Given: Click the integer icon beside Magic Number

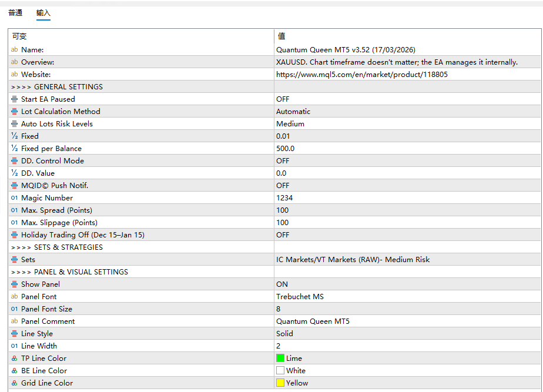Looking at the screenshot, I should click(14, 197).
